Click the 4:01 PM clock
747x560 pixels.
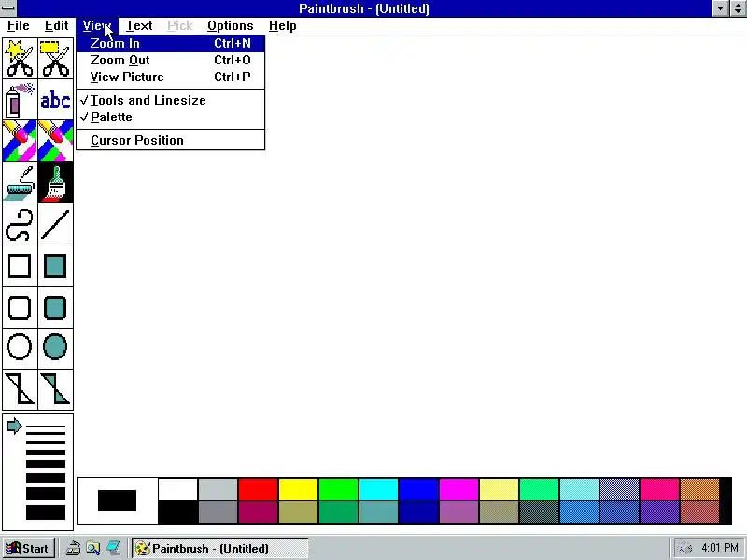pos(720,548)
